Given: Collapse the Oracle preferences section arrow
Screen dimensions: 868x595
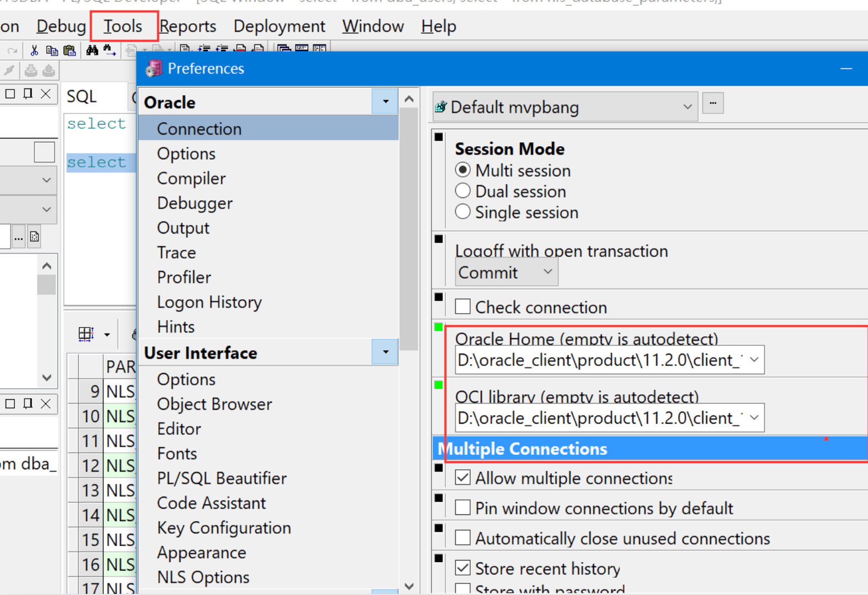Looking at the screenshot, I should click(x=385, y=102).
